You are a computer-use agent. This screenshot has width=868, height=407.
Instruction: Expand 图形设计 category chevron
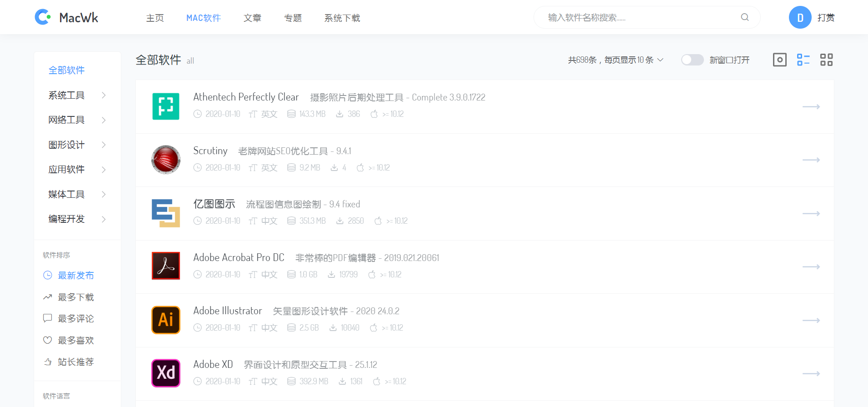[104, 145]
